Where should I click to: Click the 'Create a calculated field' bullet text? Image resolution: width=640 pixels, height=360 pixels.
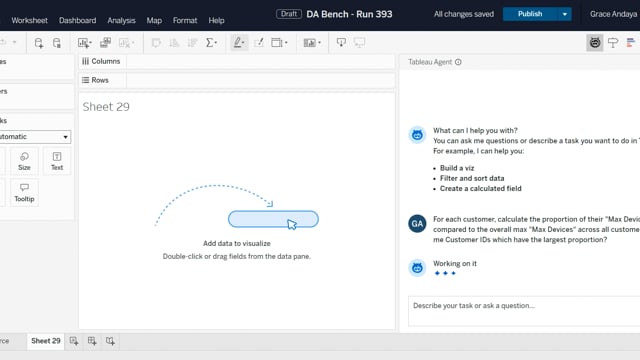[x=480, y=189]
